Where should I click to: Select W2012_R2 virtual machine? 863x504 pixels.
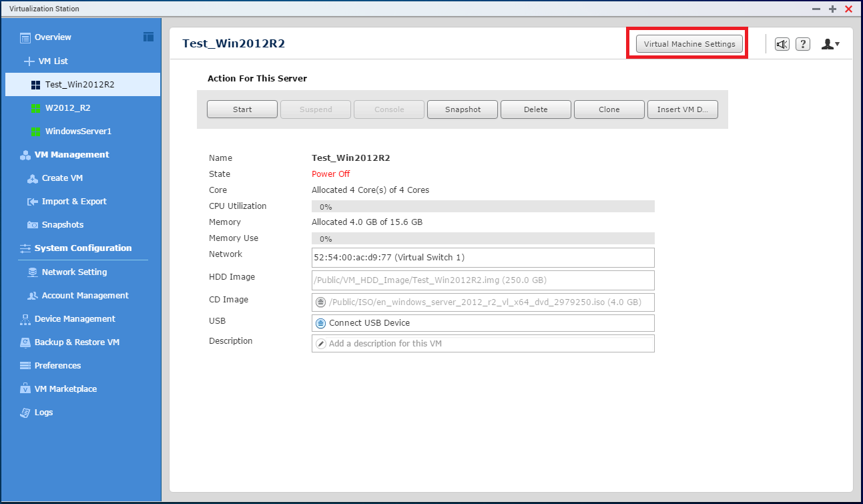67,108
